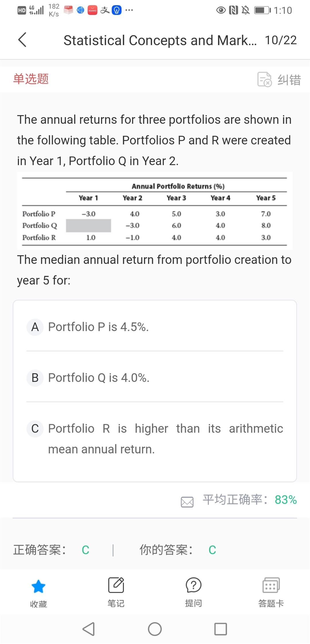Tap the back arrow in the header

[x=22, y=40]
